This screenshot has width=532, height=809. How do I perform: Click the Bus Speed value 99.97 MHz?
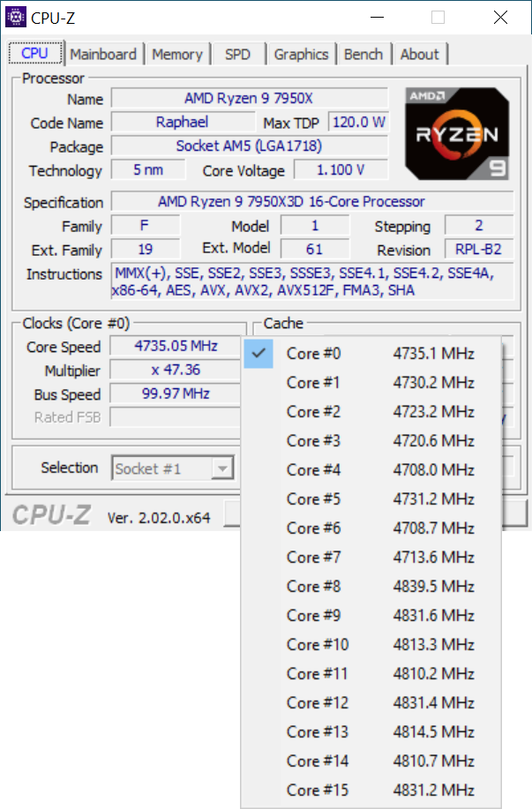[176, 393]
